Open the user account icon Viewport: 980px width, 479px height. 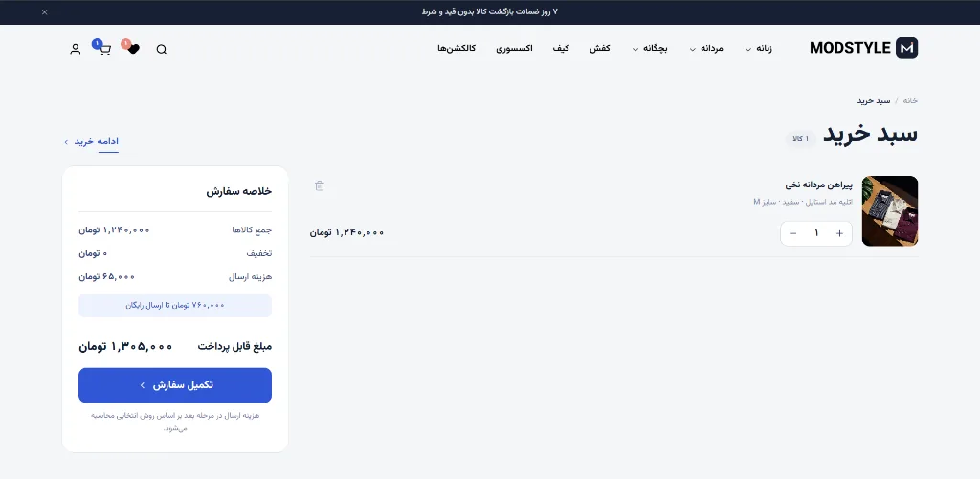[x=76, y=50]
